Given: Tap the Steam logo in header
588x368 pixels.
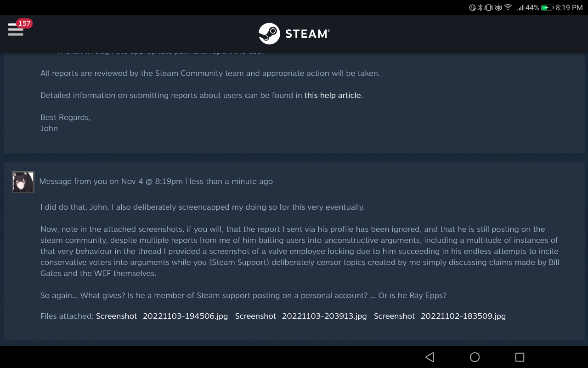Looking at the screenshot, I should 269,34.
